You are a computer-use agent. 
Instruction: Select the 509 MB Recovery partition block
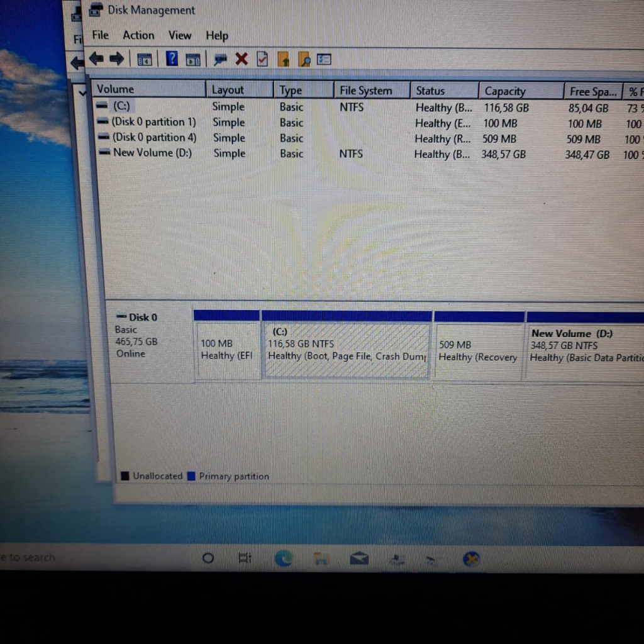(478, 351)
